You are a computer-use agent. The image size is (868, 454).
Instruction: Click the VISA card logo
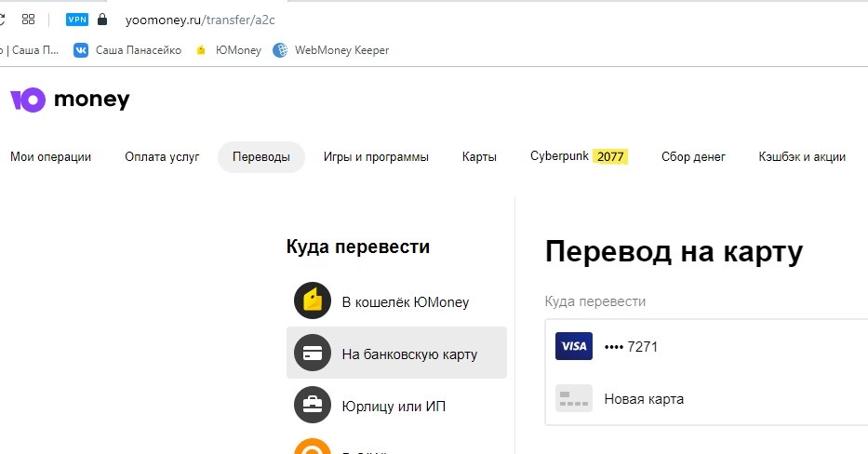click(574, 346)
